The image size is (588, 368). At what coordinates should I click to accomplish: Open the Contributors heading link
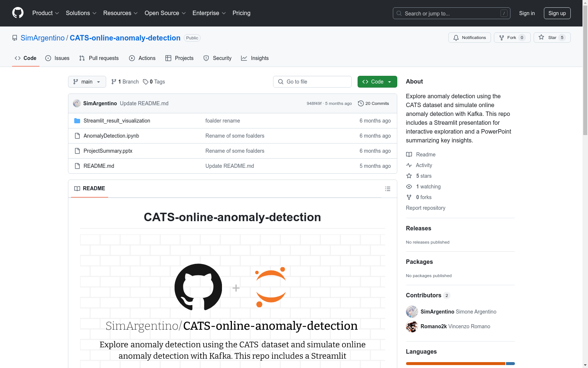pyautogui.click(x=428, y=295)
